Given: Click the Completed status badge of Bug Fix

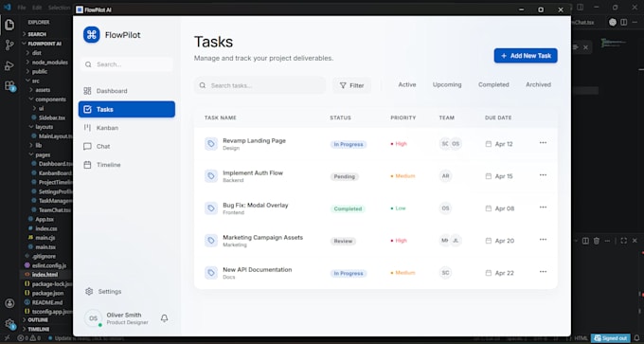Looking at the screenshot, I should tap(348, 208).
